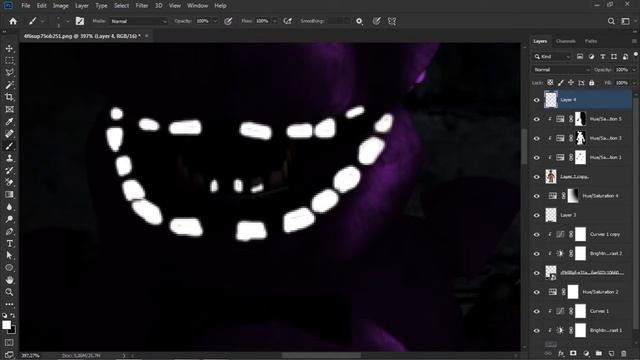Select the Hand tool

click(9, 280)
